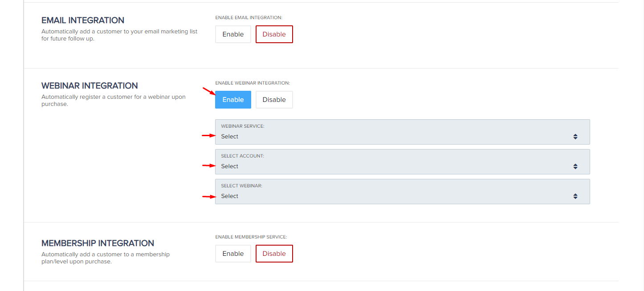Click the Webinar Service up-down arrow icon

(575, 137)
